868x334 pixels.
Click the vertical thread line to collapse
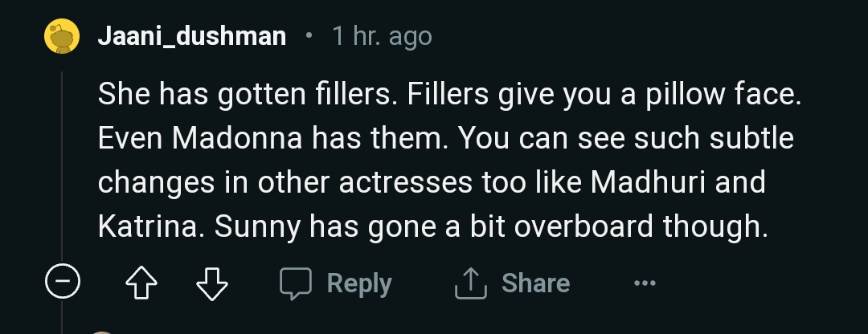[x=63, y=161]
